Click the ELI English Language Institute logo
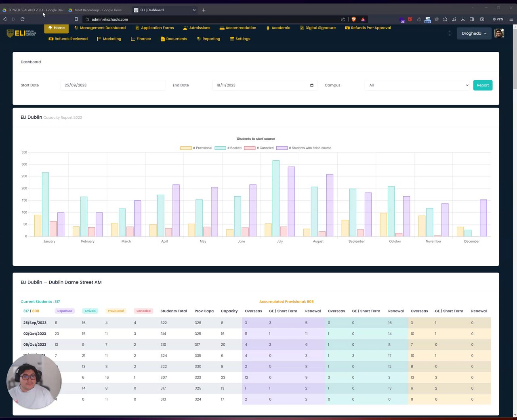Screen dimensions: 517x420 21,33
